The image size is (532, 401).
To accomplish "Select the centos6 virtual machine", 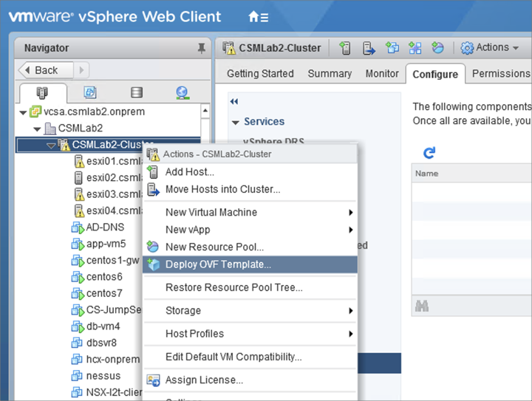I will [97, 277].
